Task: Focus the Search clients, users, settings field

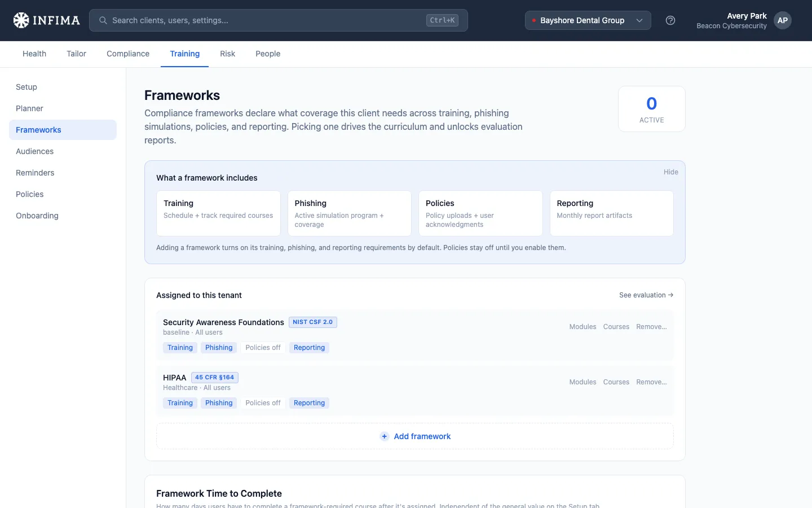Action: tap(279, 20)
